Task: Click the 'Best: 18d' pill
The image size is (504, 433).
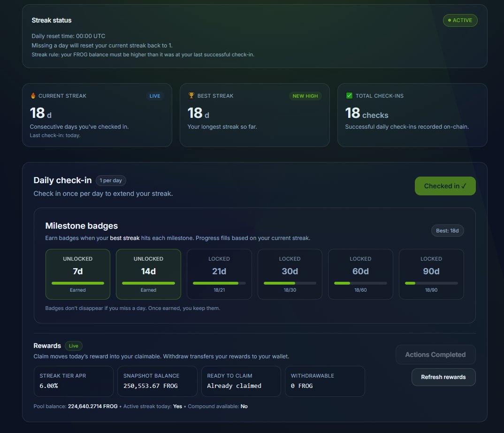Action: point(447,231)
